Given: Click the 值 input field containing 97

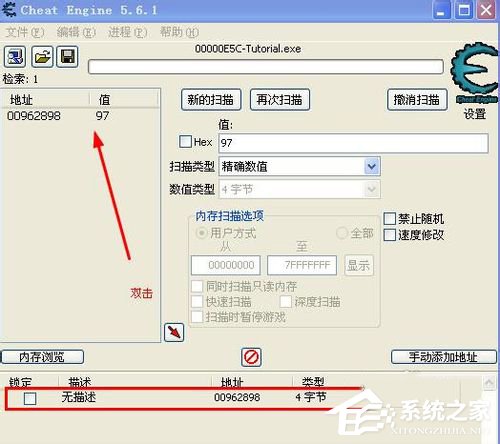Looking at the screenshot, I should click(353, 143).
